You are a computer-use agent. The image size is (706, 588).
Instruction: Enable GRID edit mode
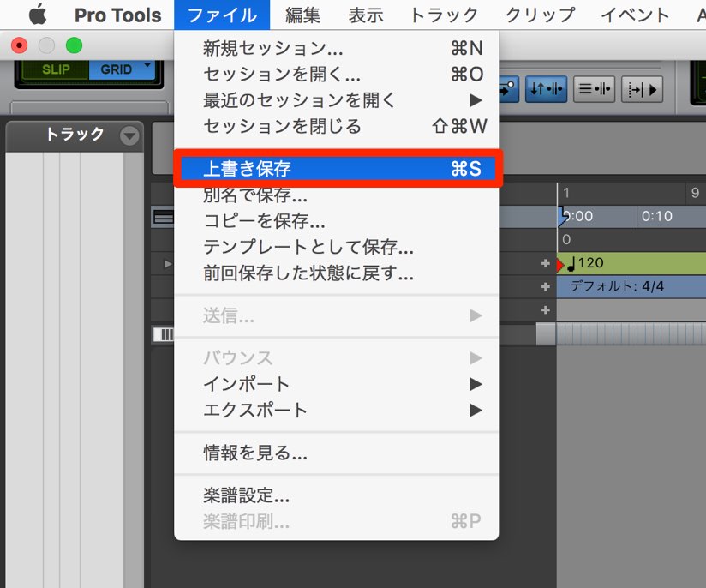117,69
